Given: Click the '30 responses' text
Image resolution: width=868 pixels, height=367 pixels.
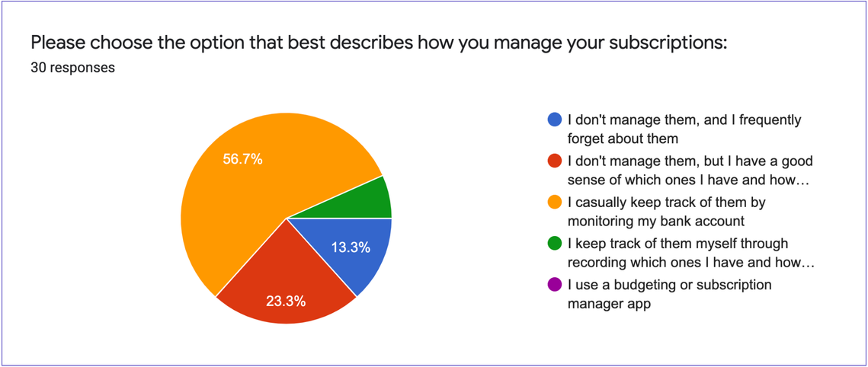Looking at the screenshot, I should (73, 68).
